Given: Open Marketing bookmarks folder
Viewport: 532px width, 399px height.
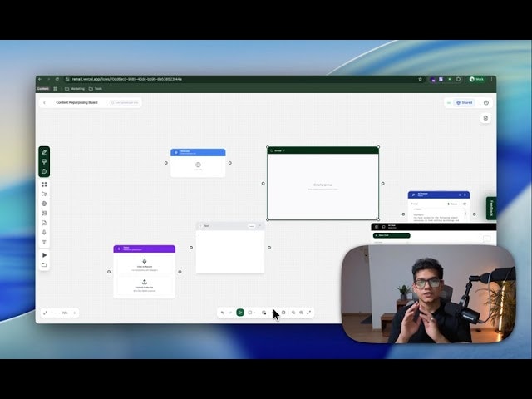Looking at the screenshot, I should (x=75, y=89).
